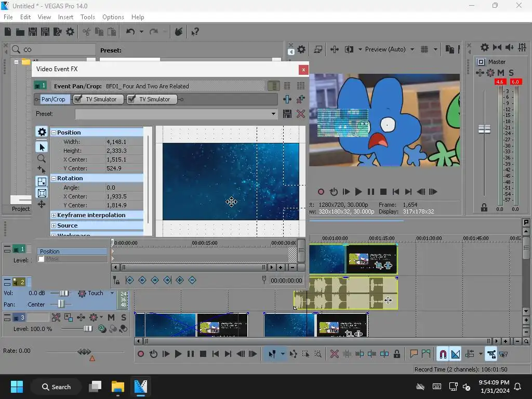Toggle preview on external monitor icon
This screenshot has height=399, width=532.
[318, 49]
